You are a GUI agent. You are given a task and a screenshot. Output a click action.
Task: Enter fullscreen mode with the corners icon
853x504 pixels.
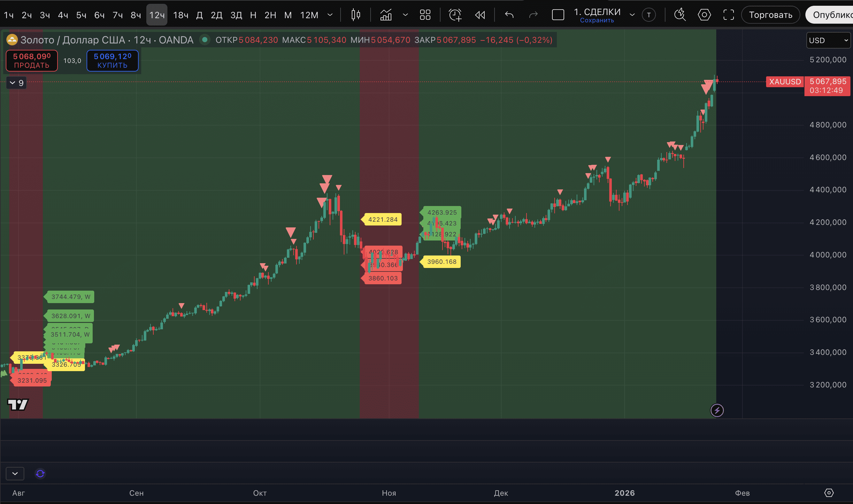[728, 15]
